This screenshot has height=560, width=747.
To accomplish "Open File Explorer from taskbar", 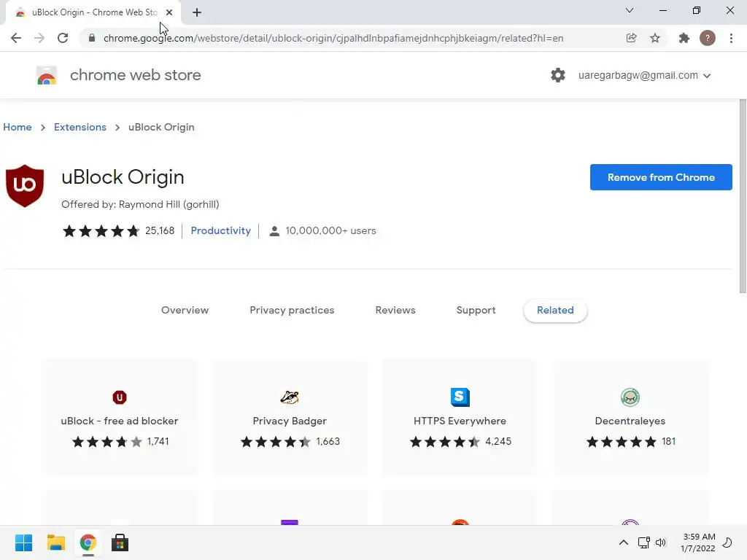I will tap(55, 542).
